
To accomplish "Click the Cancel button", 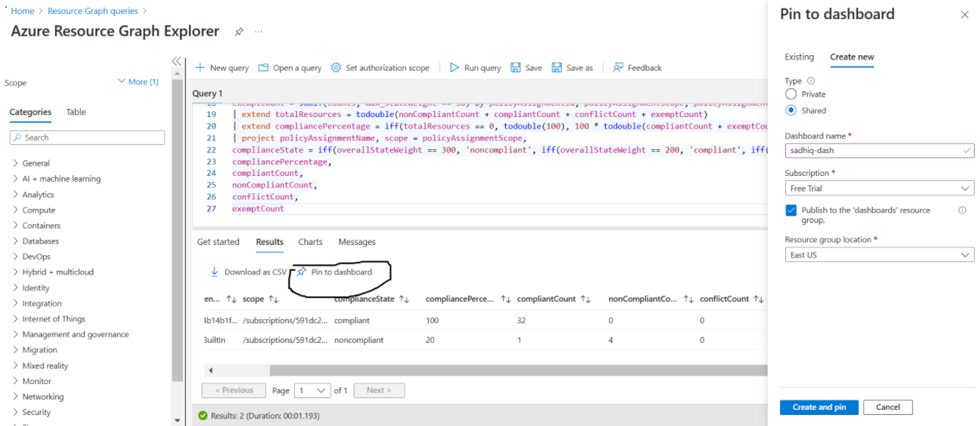I will pos(888,407).
